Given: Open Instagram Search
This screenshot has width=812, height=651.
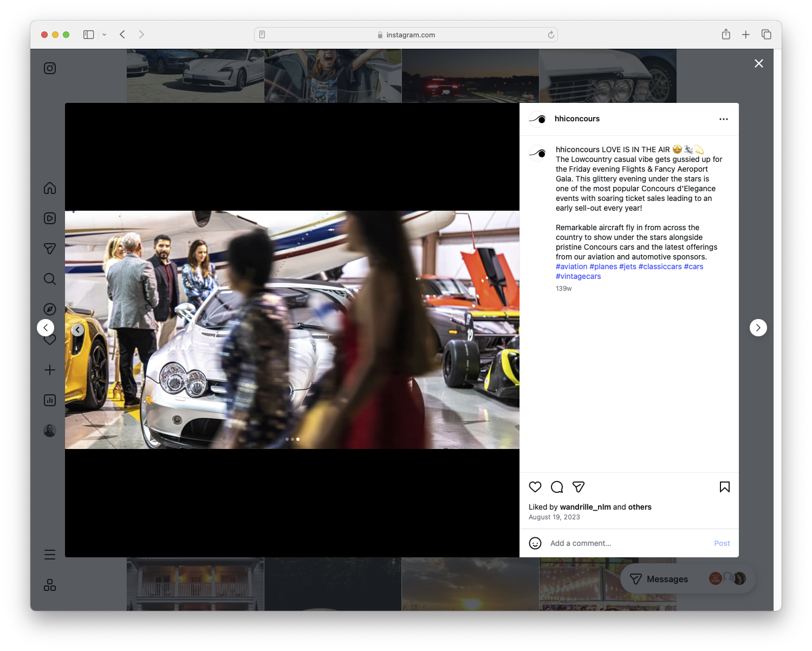Looking at the screenshot, I should (49, 279).
